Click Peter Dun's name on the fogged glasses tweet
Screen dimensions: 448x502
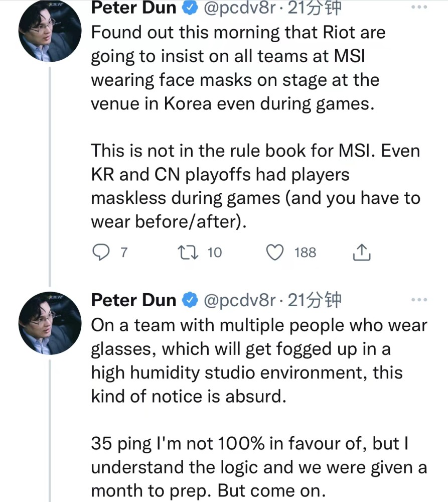point(133,300)
